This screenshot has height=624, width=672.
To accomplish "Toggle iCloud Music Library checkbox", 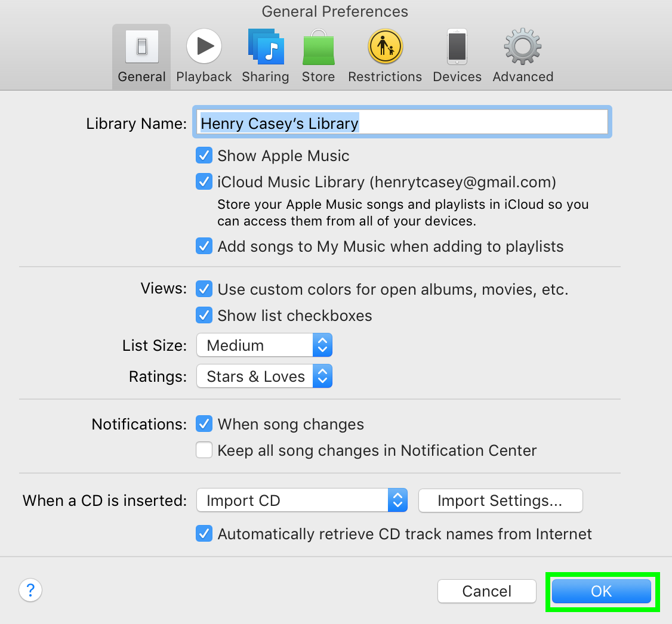I will 204,181.
